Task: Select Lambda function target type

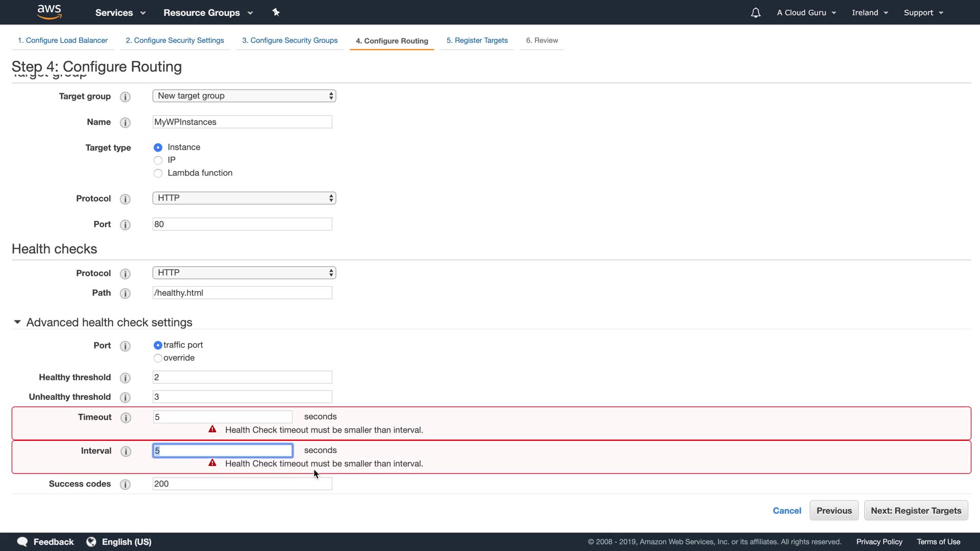Action: (158, 173)
